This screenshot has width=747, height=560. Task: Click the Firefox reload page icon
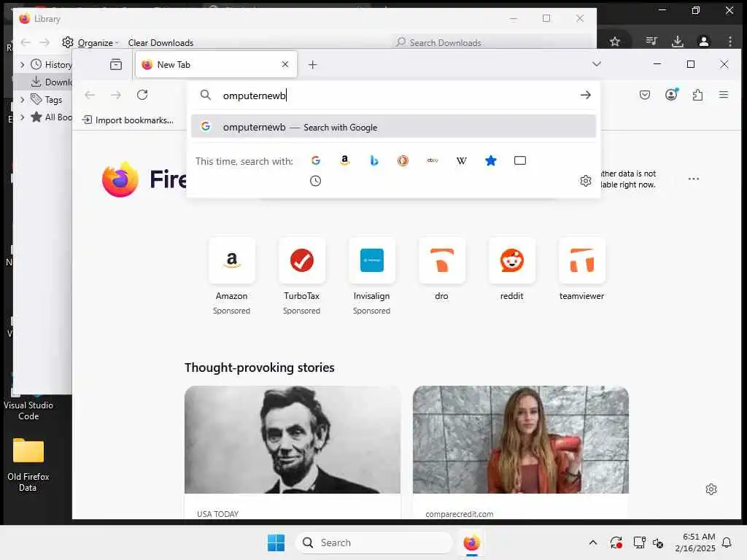pos(142,95)
